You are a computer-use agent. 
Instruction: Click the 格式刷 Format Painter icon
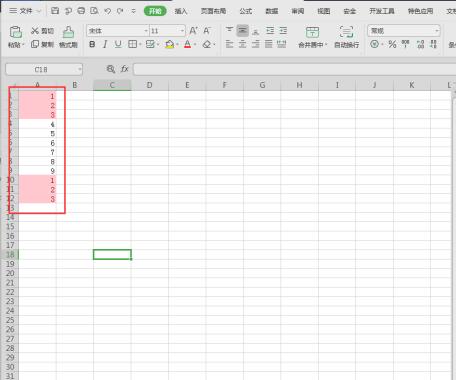tap(68, 32)
